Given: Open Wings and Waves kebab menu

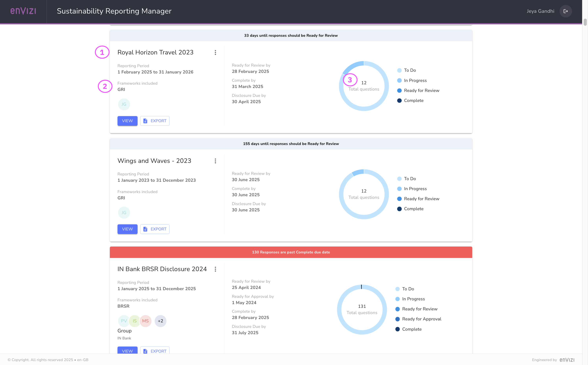Looking at the screenshot, I should tap(215, 161).
